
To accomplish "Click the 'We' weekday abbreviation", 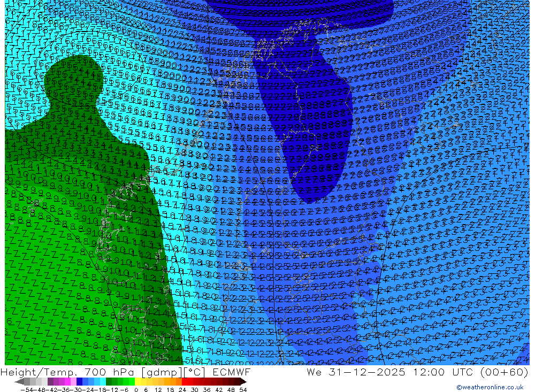I will tap(314, 372).
